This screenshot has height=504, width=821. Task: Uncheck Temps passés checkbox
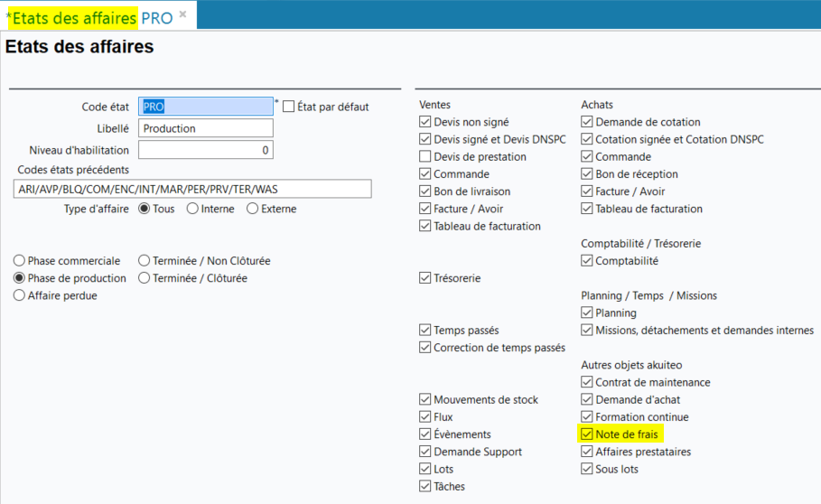tap(425, 331)
